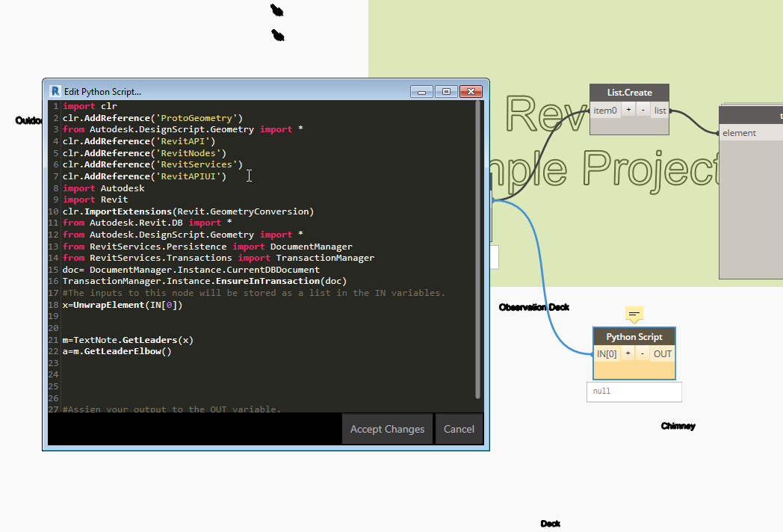Screen dimensions: 783x532
Task: Click the IN[0] port of Python Script
Action: click(607, 353)
